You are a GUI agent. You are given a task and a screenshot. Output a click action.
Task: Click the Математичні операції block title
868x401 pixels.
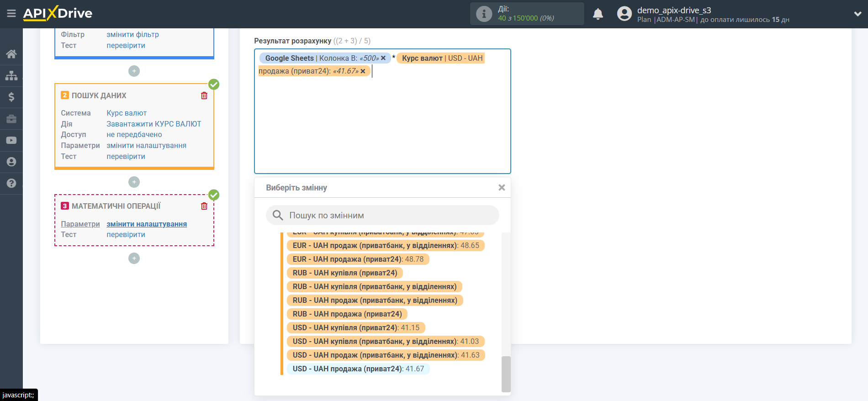click(x=116, y=206)
